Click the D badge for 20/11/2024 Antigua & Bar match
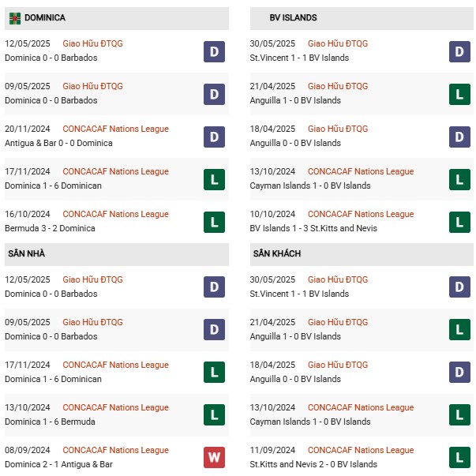The width and height of the screenshot is (476, 476). click(x=214, y=137)
